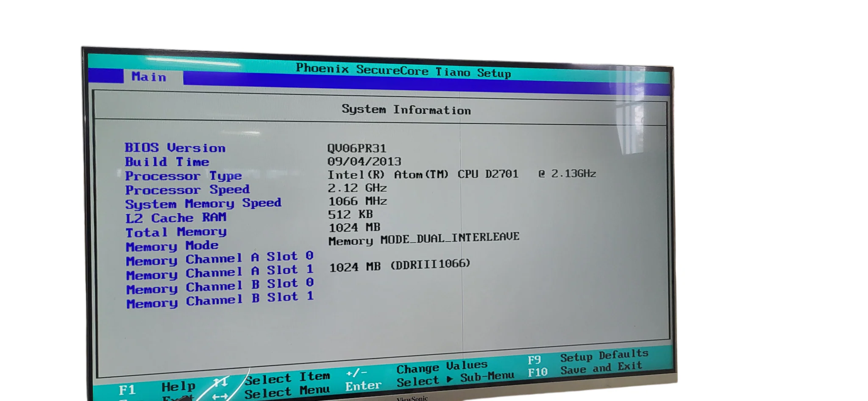868x401 pixels.
Task: Click the Select Sub-Menu hint
Action: pos(456,379)
